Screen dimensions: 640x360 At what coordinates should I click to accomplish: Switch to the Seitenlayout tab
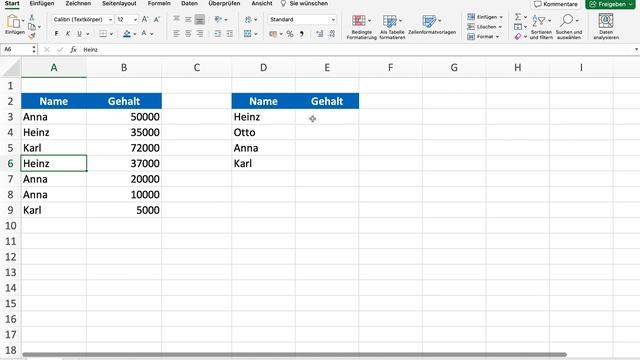point(119,3)
